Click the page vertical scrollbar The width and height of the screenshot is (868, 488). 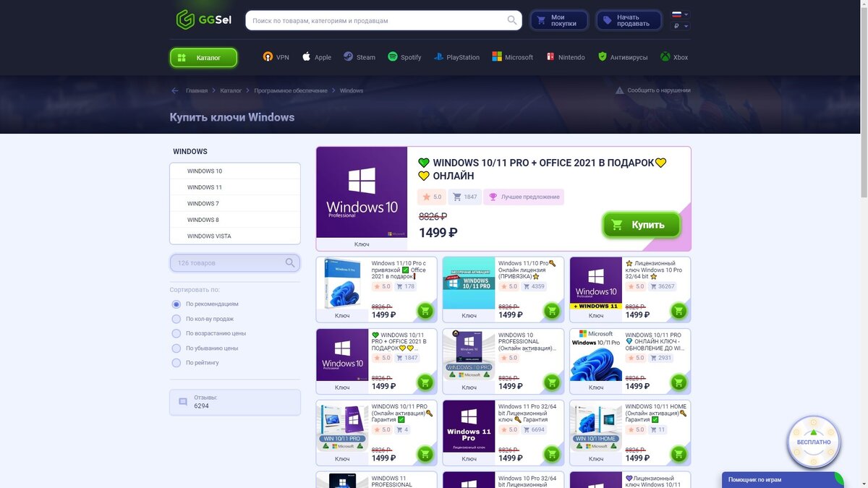(863, 101)
